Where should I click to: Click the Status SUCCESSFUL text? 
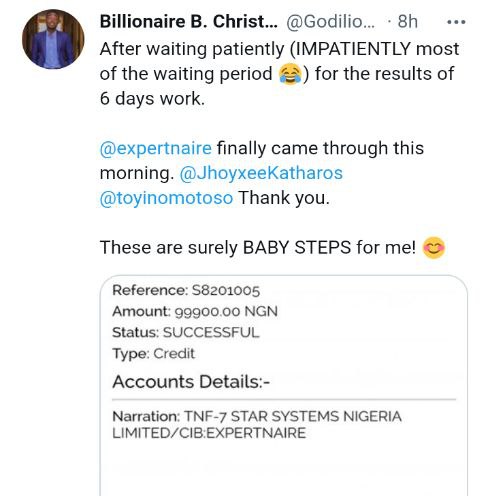pos(186,332)
